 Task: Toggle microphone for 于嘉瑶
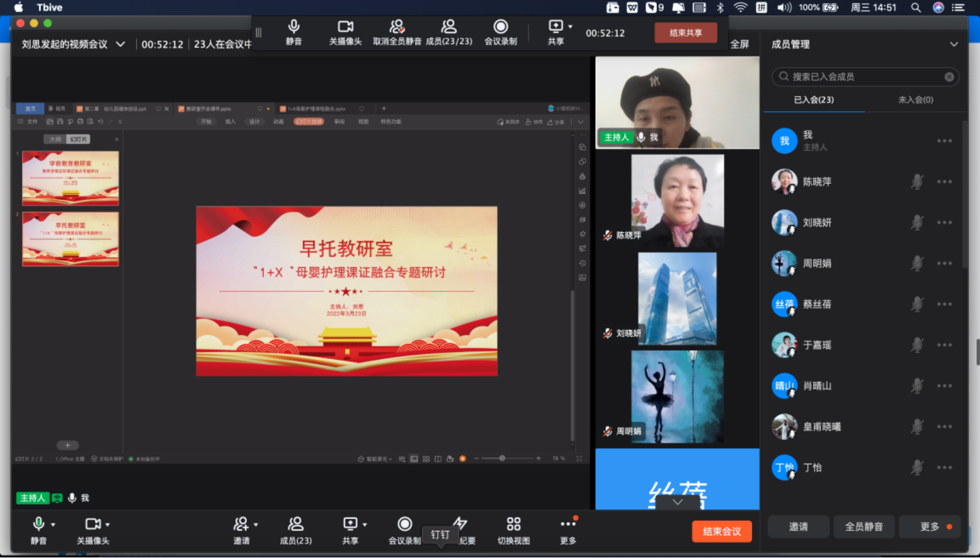tap(917, 345)
